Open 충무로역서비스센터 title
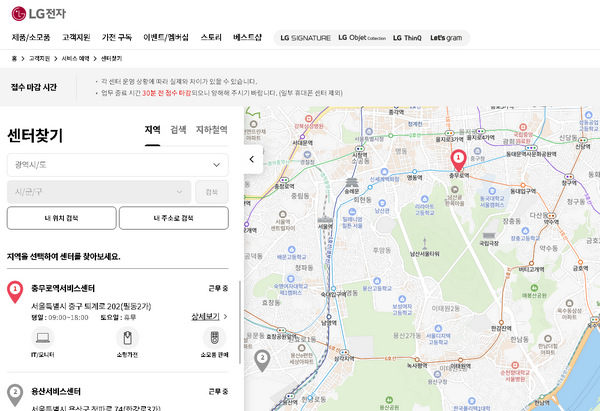 (x=63, y=288)
